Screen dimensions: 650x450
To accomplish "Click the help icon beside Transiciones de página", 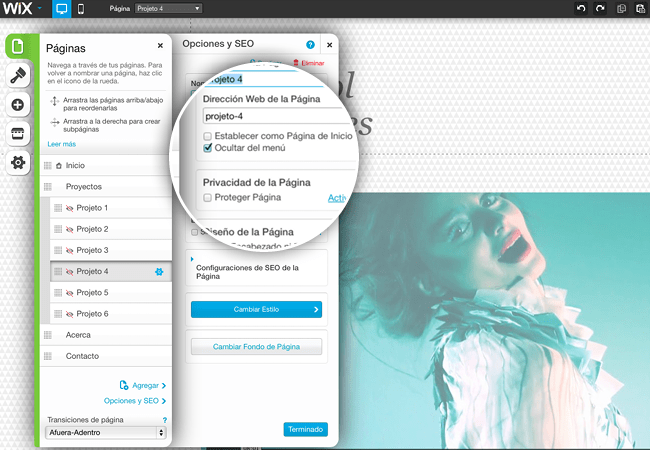I will tap(165, 420).
